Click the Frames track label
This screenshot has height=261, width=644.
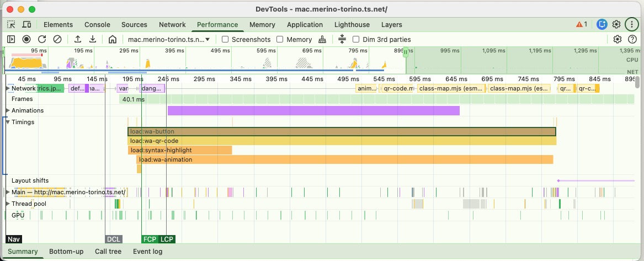[x=22, y=99]
